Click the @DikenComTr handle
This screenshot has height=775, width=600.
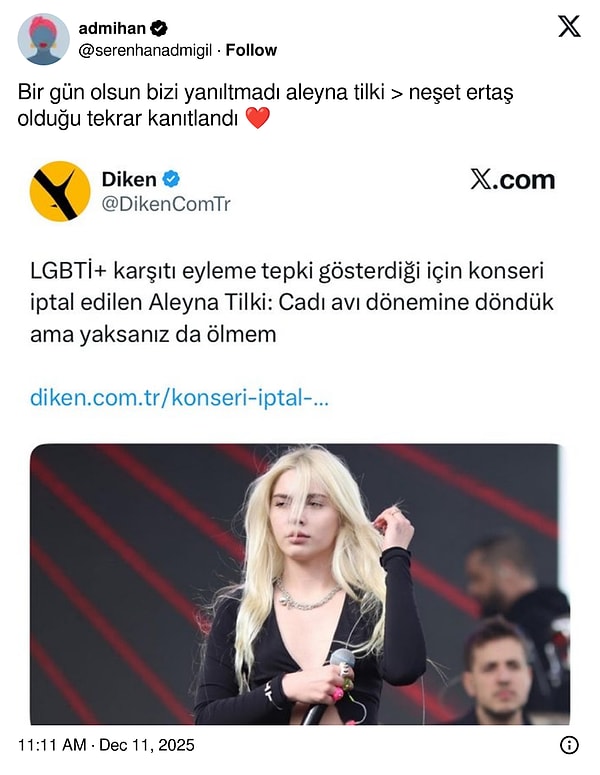(166, 204)
